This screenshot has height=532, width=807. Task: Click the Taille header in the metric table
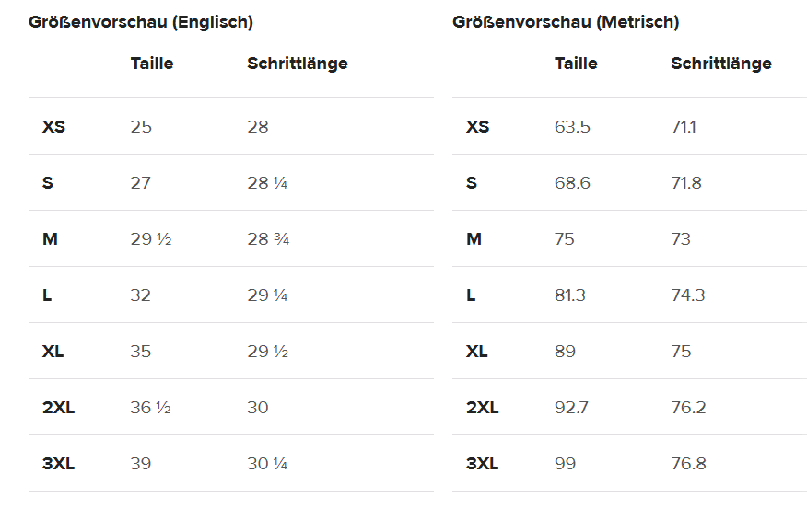[x=576, y=64]
